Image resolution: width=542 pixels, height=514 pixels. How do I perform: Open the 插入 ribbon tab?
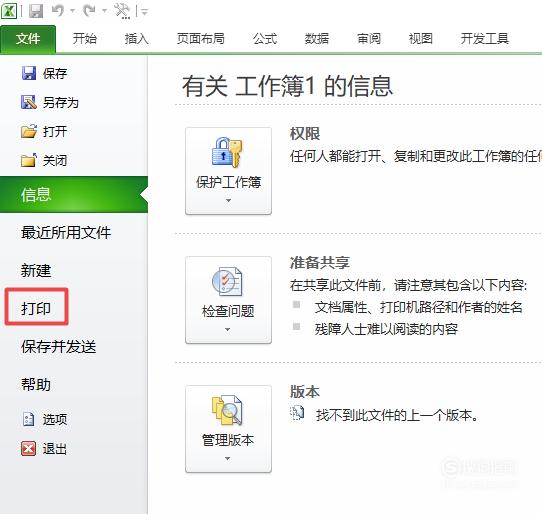(137, 38)
